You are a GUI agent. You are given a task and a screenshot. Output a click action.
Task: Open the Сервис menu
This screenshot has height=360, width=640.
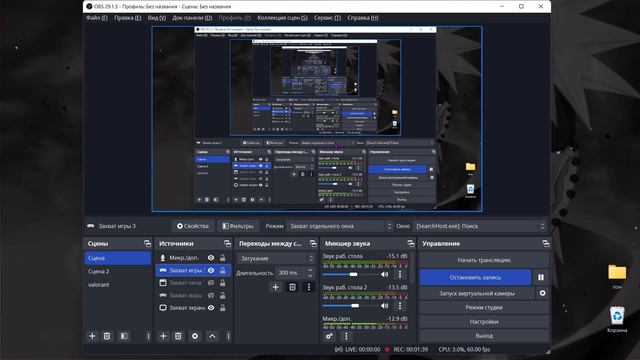327,18
